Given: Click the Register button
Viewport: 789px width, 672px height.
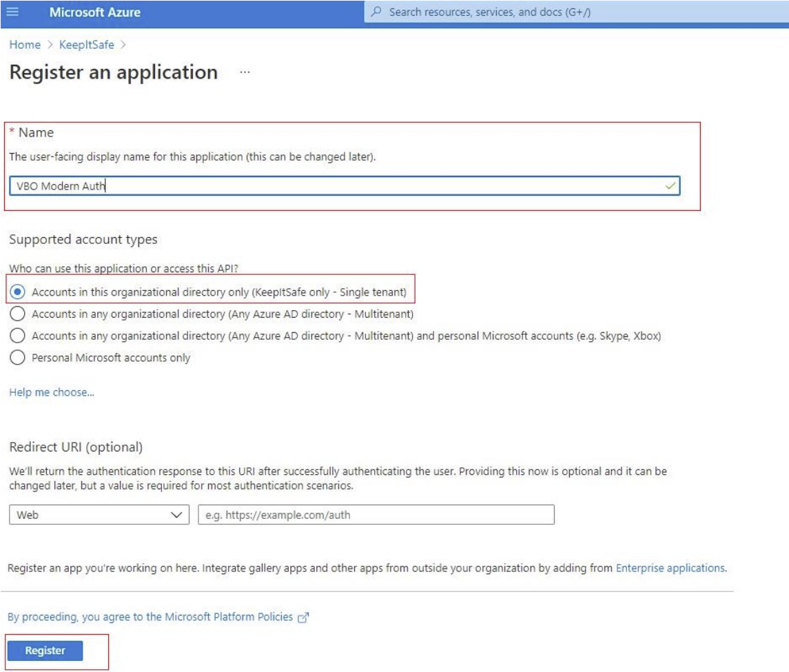Looking at the screenshot, I should pos(45,651).
